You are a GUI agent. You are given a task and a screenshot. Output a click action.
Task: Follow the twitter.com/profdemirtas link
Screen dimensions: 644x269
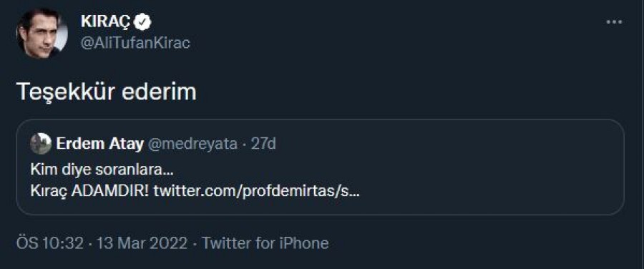(x=257, y=192)
